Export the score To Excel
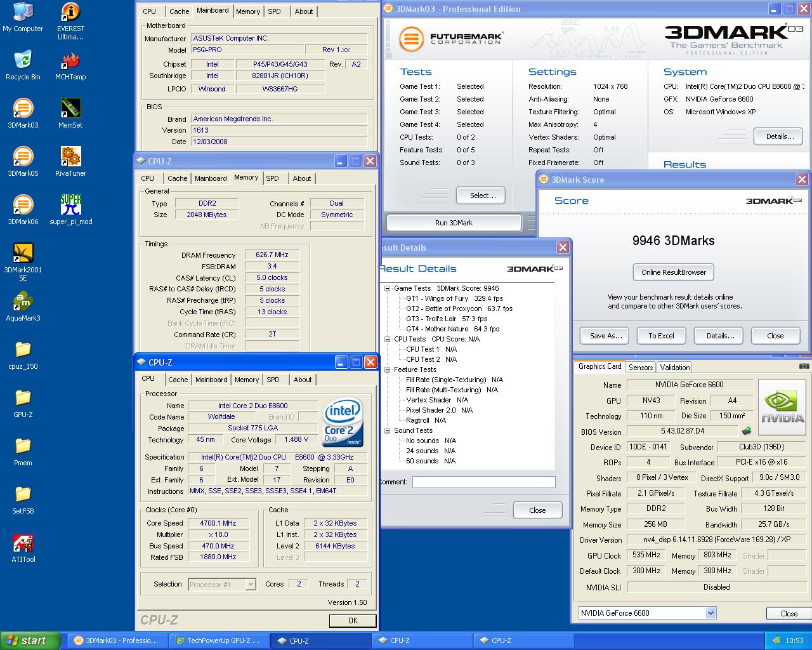Viewport: 812px width, 650px height. (661, 336)
